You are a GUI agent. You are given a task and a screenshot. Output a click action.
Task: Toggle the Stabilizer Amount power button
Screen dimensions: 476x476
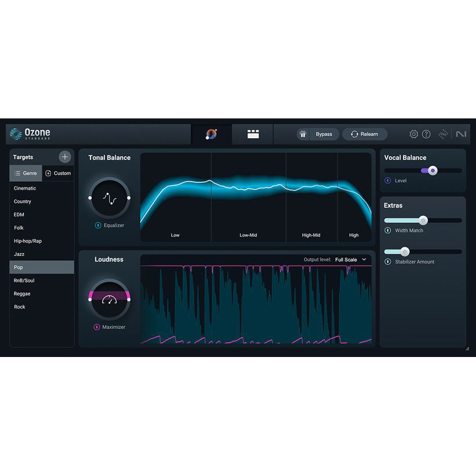click(x=388, y=262)
